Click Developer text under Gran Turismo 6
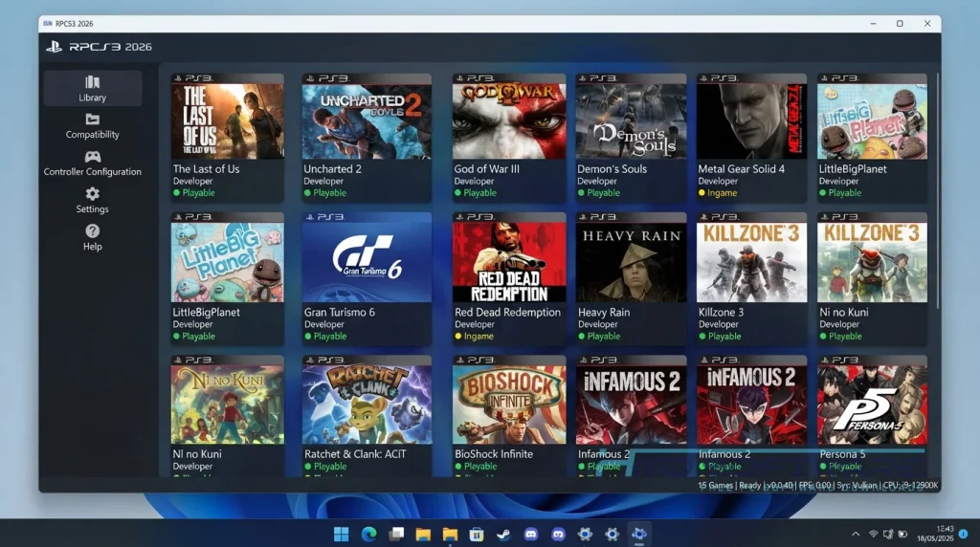Image resolution: width=980 pixels, height=547 pixels. pos(324,324)
